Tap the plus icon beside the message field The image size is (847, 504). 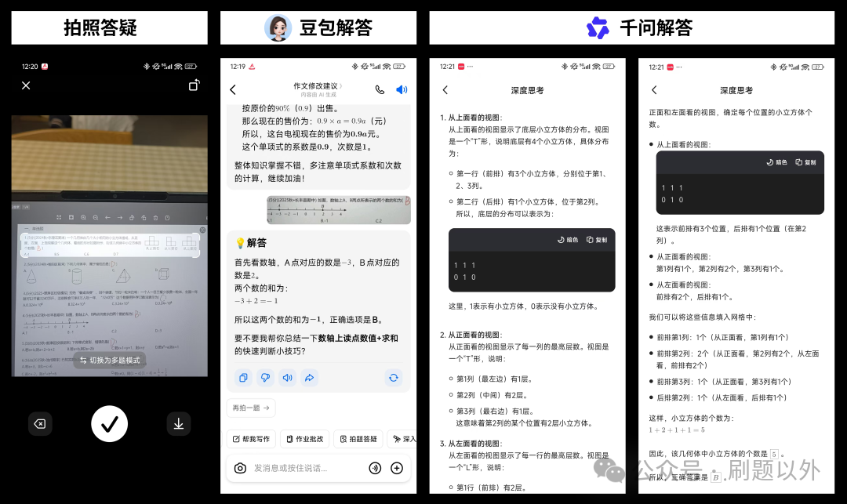[397, 468]
